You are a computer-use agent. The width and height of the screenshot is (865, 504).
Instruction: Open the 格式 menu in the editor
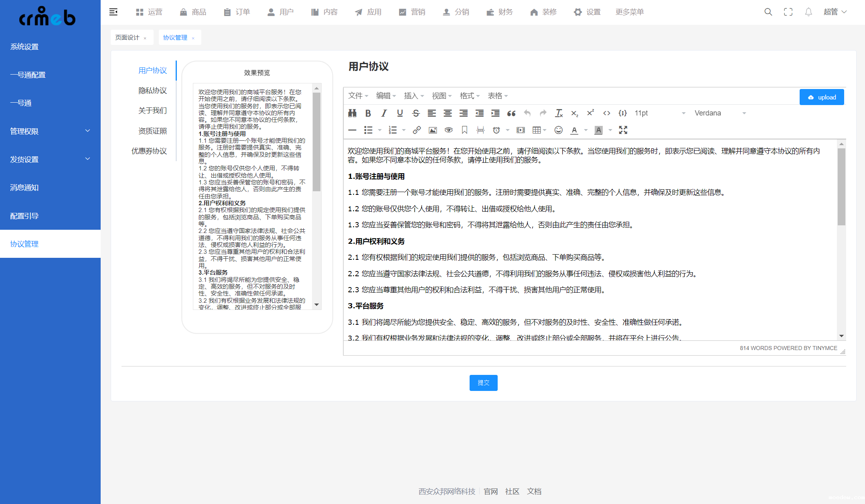tap(469, 96)
